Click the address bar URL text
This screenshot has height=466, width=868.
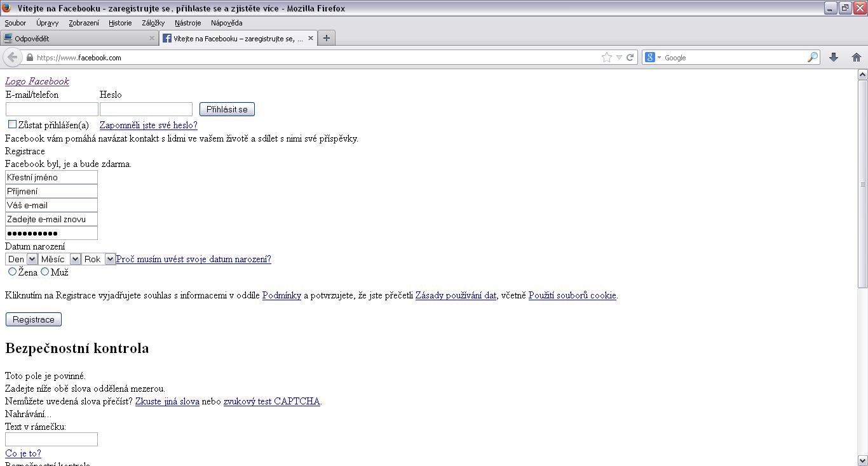[79, 58]
